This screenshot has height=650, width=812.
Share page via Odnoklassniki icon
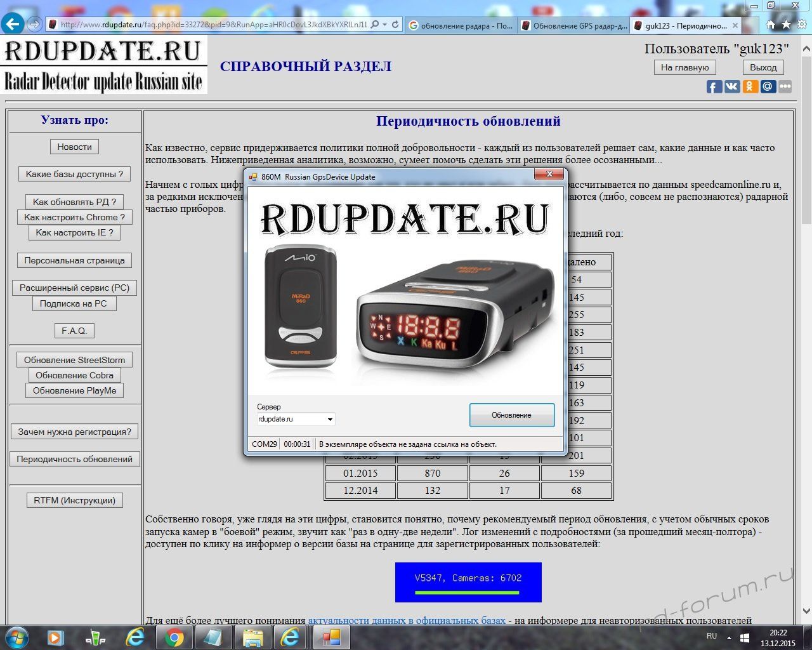click(x=750, y=86)
